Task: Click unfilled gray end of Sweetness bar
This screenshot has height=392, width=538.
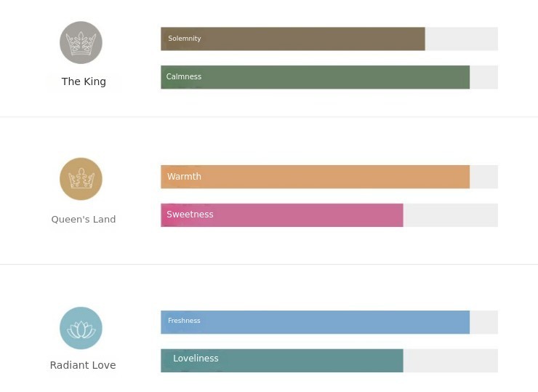Action: pyautogui.click(x=451, y=215)
